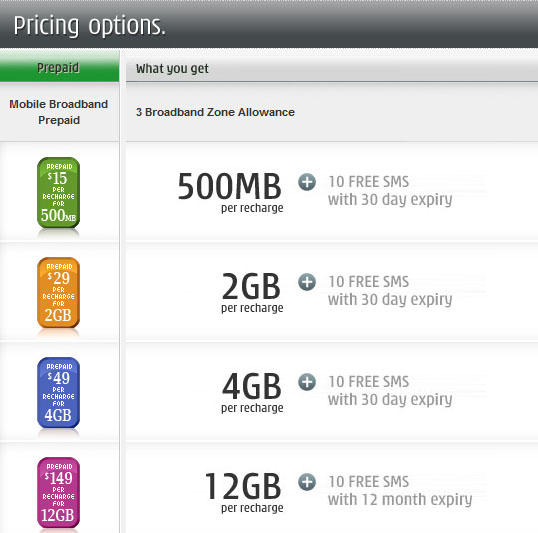The width and height of the screenshot is (538, 533).
Task: Click the What you get column header
Action: pos(172,69)
